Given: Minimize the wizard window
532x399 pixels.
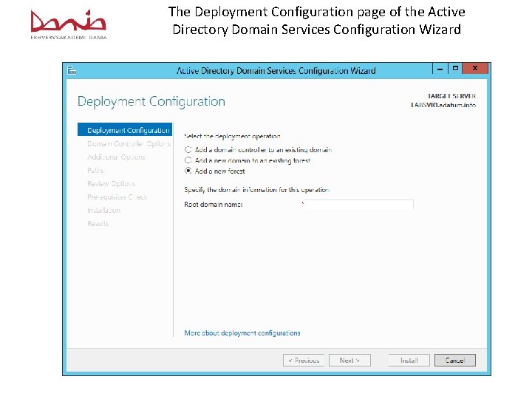Looking at the screenshot, I should point(440,69).
